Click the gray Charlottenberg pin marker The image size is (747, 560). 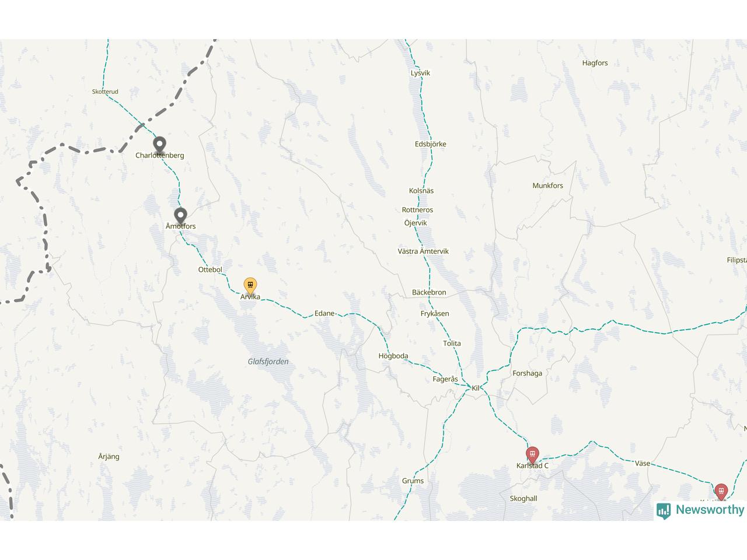159,145
